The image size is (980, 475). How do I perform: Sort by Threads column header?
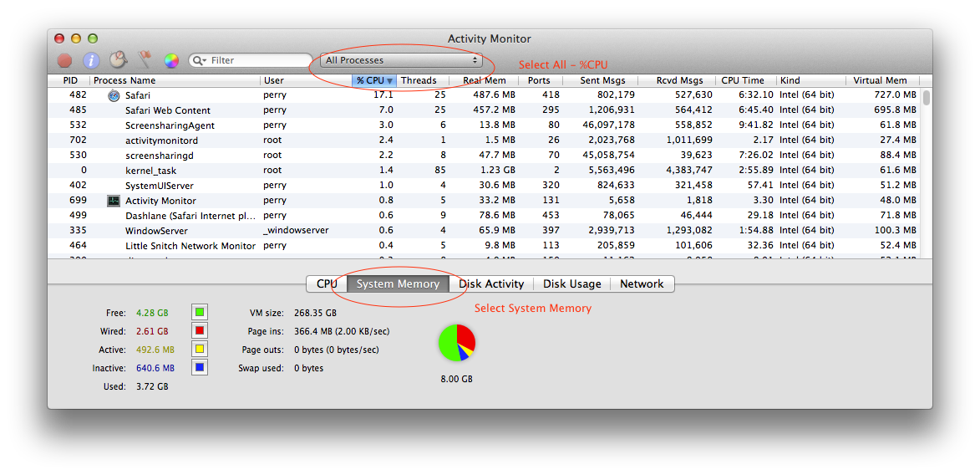tap(423, 81)
